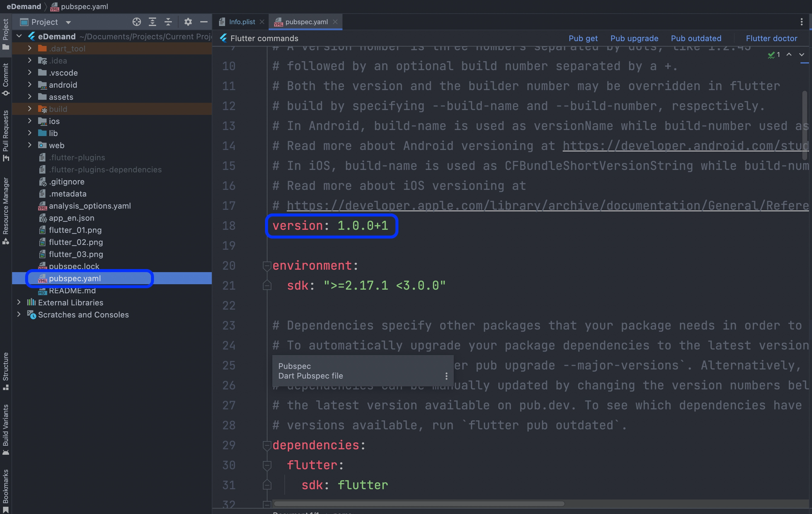Open the Resource Manager tool window

(6, 211)
